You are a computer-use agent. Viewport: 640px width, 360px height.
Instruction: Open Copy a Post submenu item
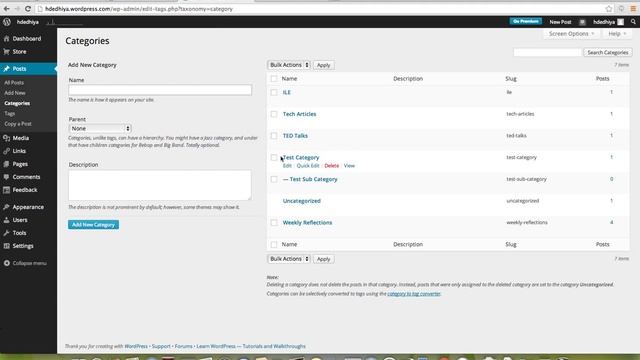coord(18,124)
